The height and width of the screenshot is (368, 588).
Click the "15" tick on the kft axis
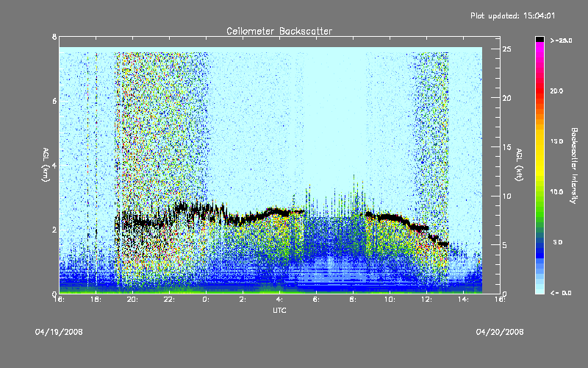tap(507, 147)
